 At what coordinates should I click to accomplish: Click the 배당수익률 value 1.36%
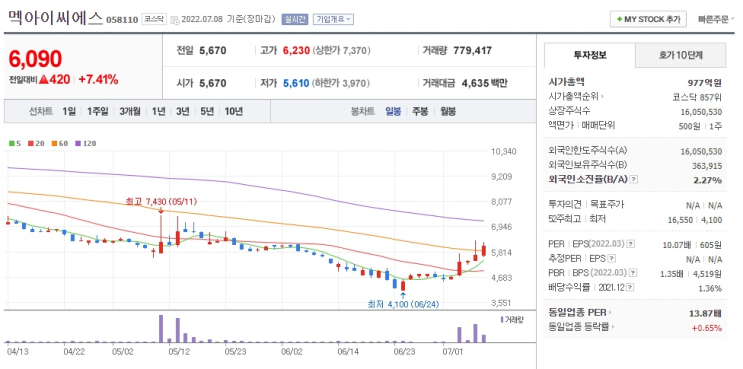[x=709, y=288]
